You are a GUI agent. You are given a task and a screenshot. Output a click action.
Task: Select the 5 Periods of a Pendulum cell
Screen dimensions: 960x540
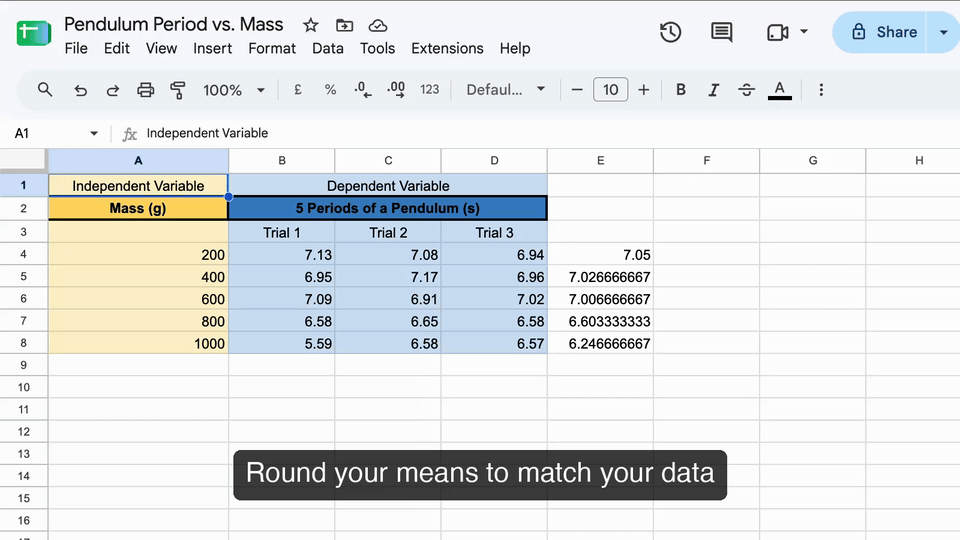point(388,208)
